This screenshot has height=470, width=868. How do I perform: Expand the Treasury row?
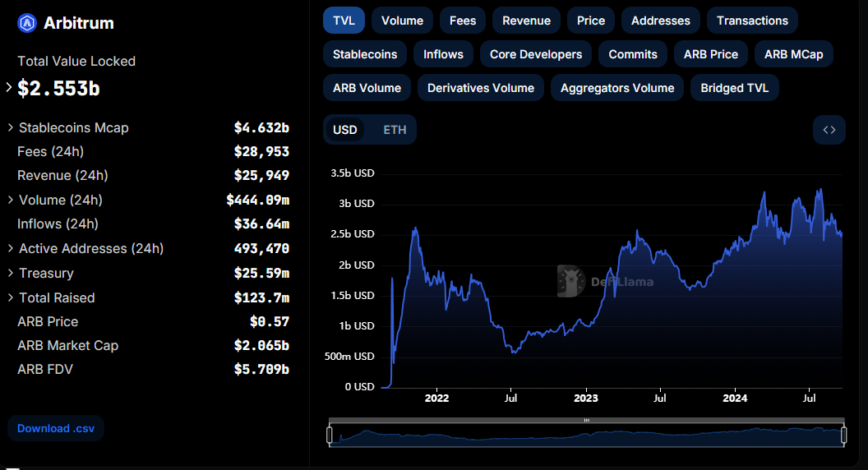(x=11, y=273)
